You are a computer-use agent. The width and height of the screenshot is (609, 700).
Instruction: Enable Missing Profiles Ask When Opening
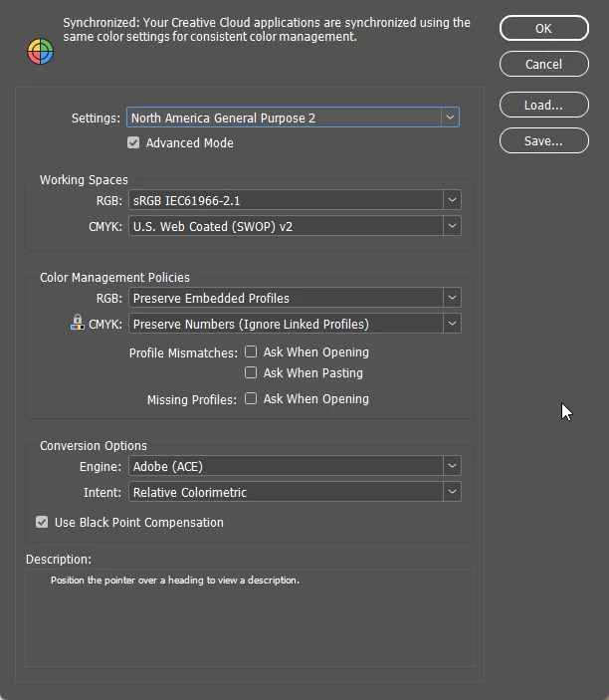coord(251,398)
